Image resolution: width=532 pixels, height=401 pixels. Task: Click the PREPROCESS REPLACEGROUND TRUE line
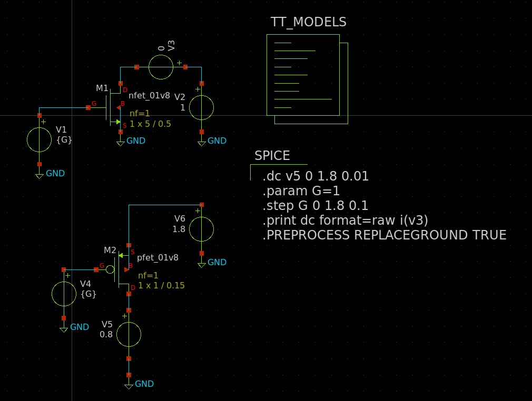pyautogui.click(x=384, y=235)
